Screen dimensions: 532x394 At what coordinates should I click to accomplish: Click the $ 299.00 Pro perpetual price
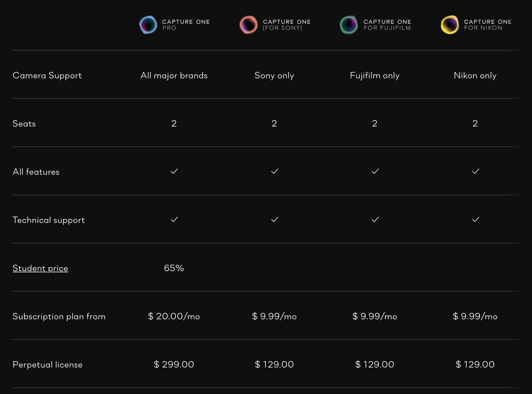(x=174, y=364)
